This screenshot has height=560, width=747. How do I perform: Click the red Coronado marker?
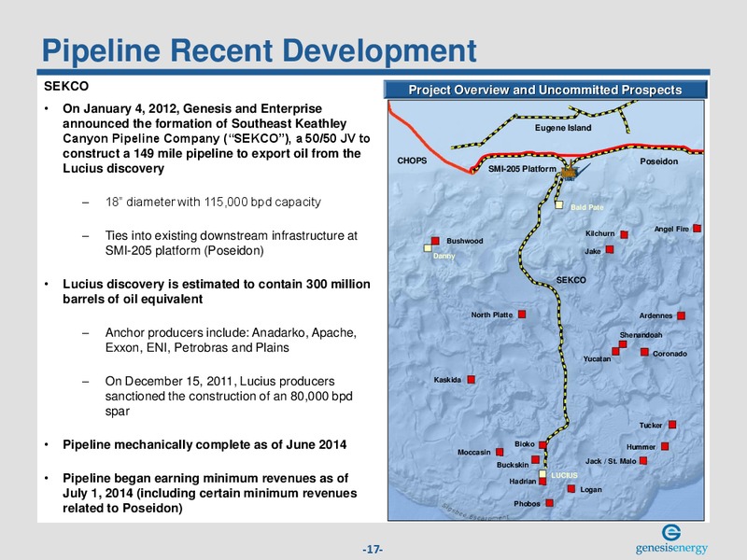(644, 352)
